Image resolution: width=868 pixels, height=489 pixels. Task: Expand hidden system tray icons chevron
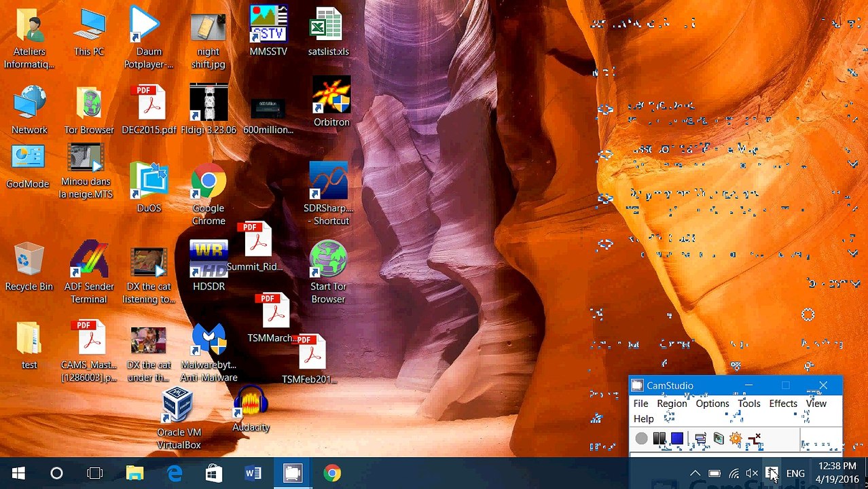click(x=695, y=473)
